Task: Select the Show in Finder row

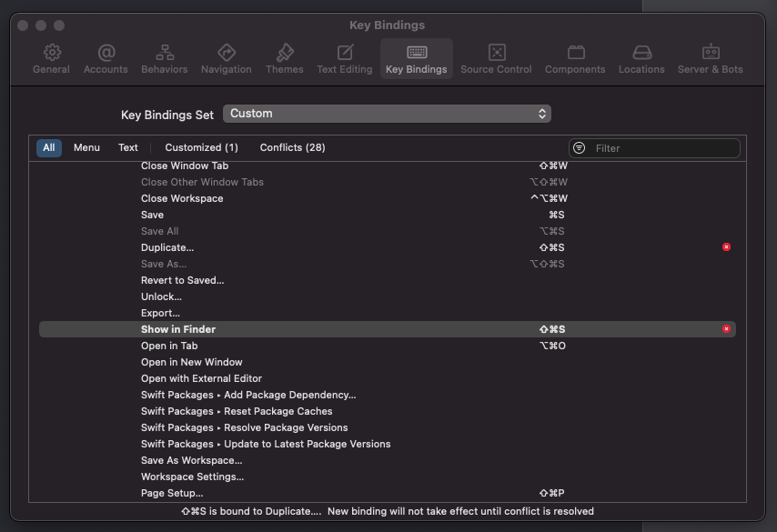Action: (388, 329)
